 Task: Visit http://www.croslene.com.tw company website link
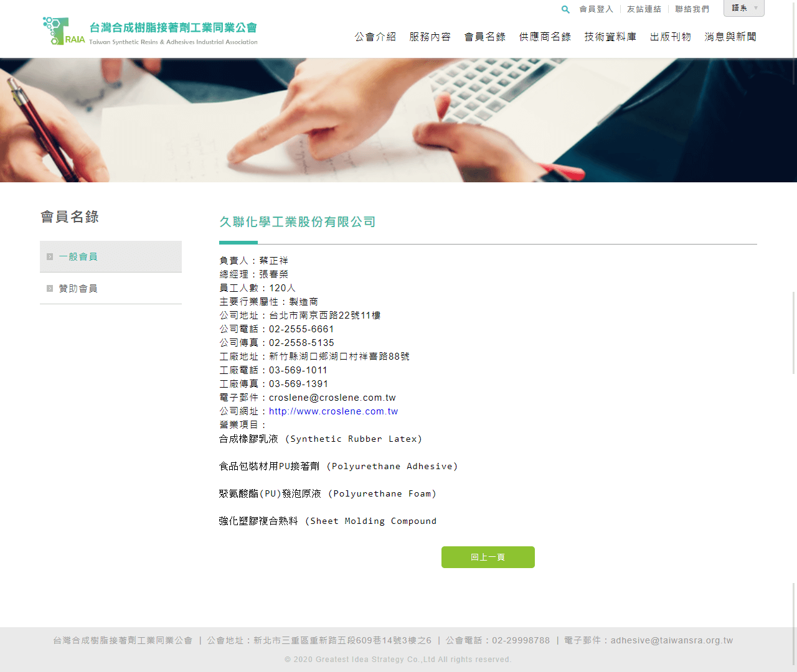333,411
